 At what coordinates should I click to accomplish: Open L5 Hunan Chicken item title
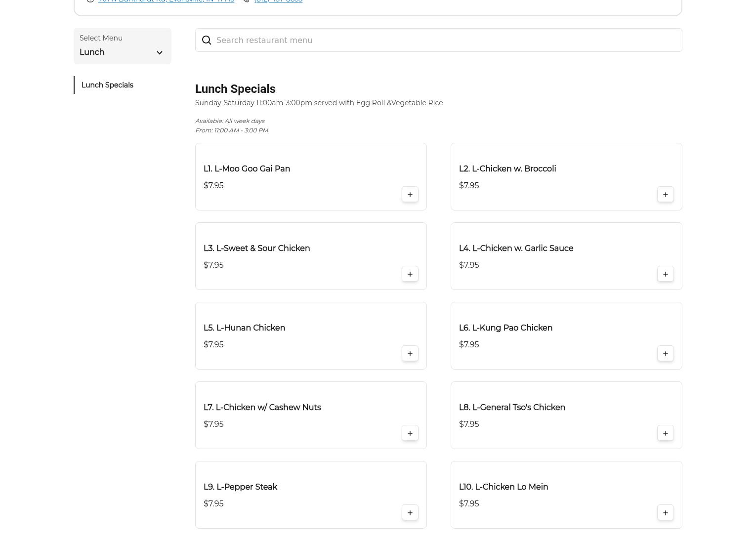(244, 328)
